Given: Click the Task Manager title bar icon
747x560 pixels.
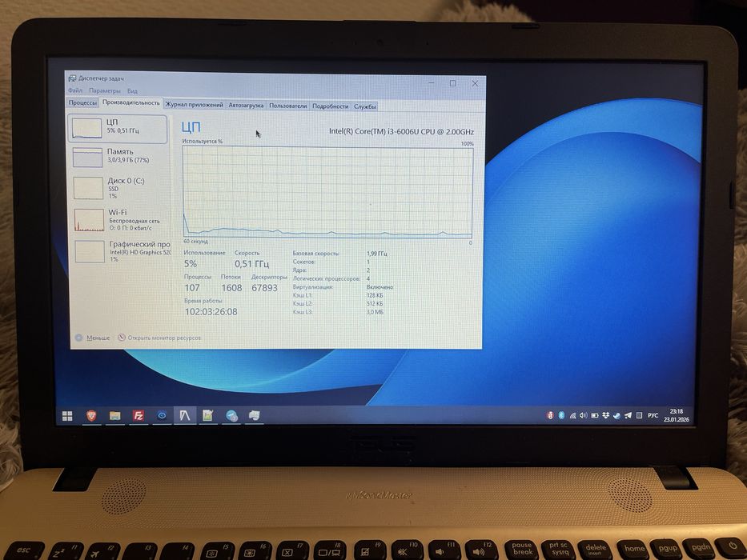Looking at the screenshot, I should (x=72, y=78).
